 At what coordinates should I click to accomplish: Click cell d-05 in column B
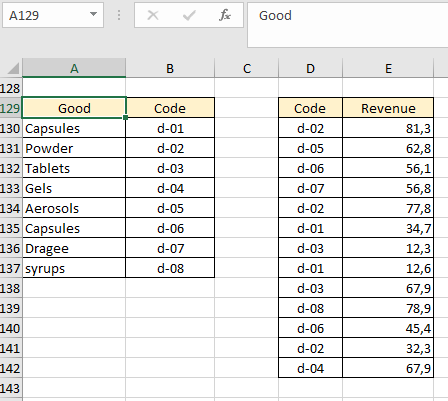pyautogui.click(x=170, y=208)
